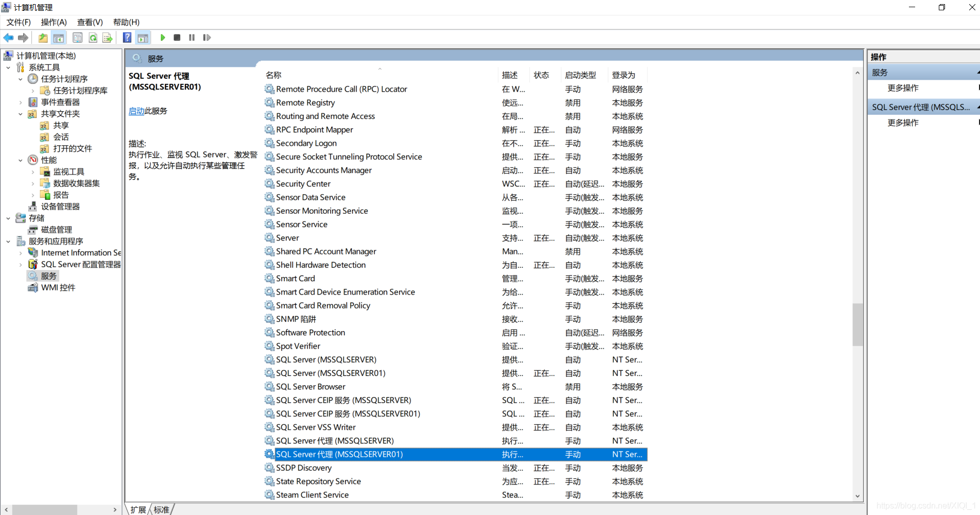Select the 计算机管理(本地) root node icon

coord(8,56)
